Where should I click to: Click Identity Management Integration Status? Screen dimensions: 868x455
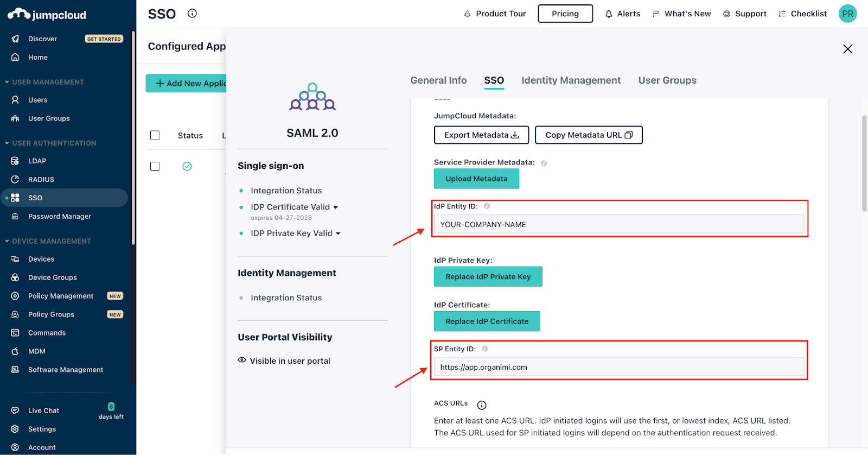pyautogui.click(x=286, y=298)
